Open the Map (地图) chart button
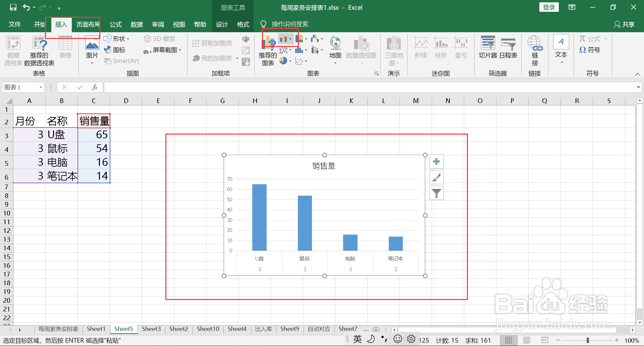The image size is (644, 346). pos(335,50)
